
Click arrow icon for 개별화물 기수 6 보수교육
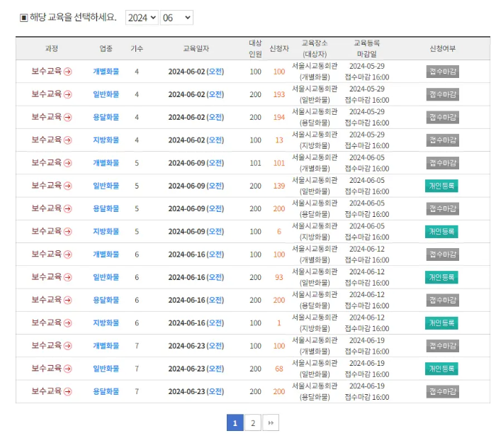pyautogui.click(x=68, y=254)
